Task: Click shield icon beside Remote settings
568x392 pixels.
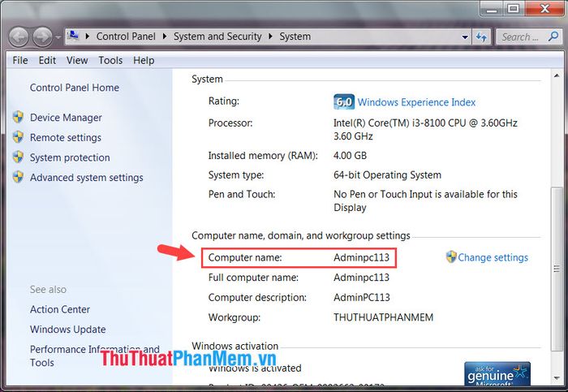Action: 18,137
